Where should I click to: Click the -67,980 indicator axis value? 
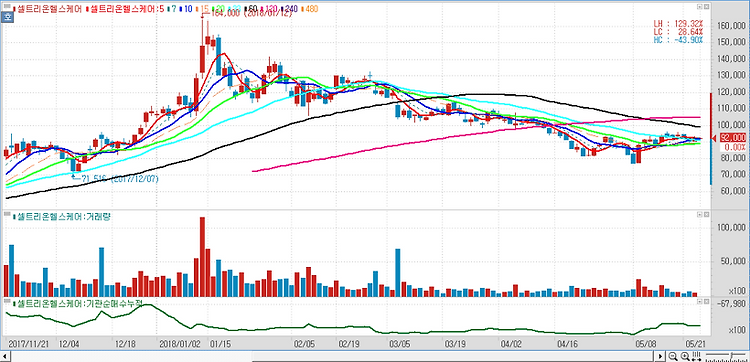click(x=731, y=304)
